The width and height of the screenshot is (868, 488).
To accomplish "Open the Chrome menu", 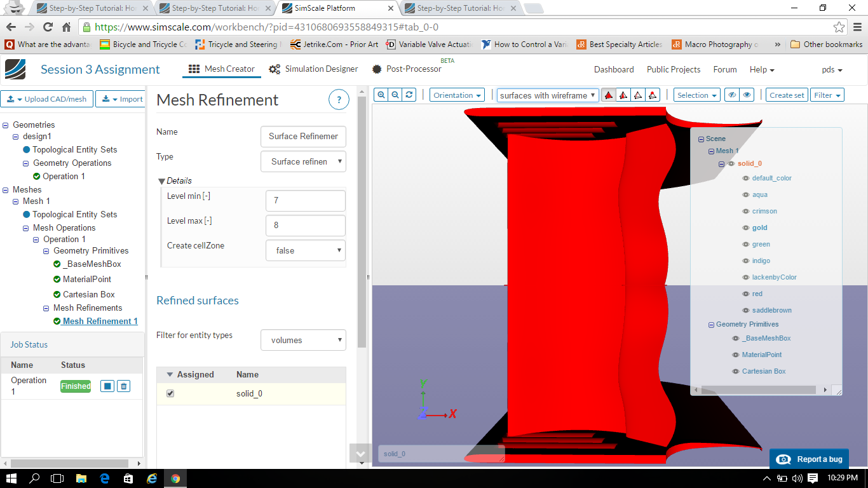I will [x=857, y=27].
